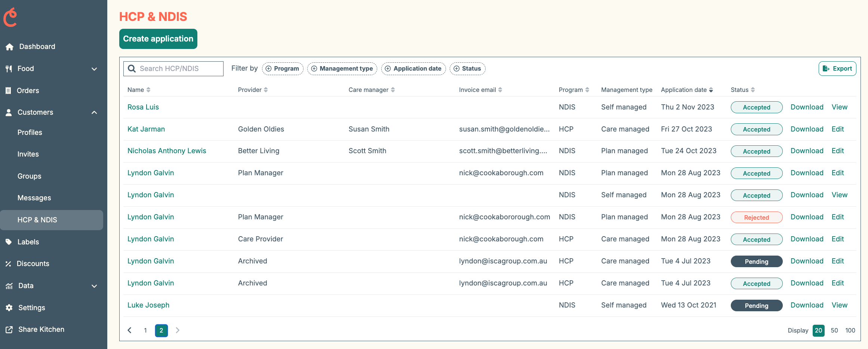The height and width of the screenshot is (349, 868).
Task: Open the Program filter
Action: click(283, 69)
